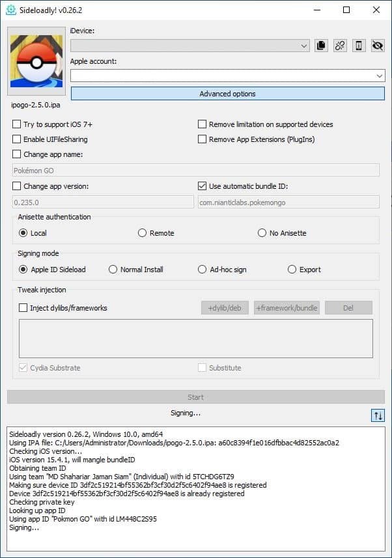Click the copy/clipboard icon next to iDevice
The image size is (392, 558).
(321, 46)
